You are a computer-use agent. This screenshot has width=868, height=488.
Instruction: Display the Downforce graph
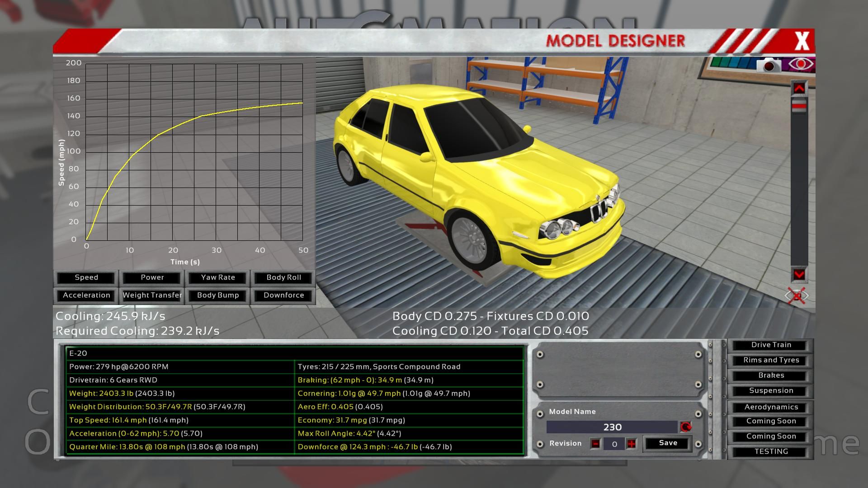pyautogui.click(x=283, y=295)
